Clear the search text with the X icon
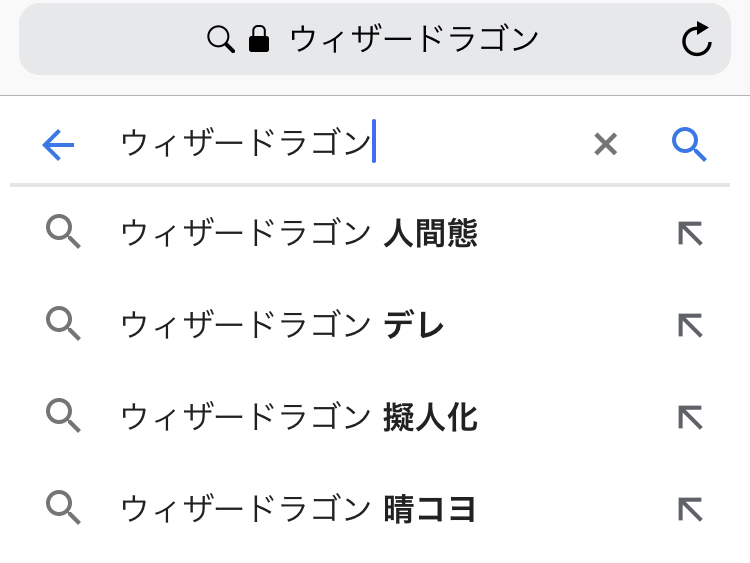The height and width of the screenshot is (563, 750). (605, 146)
